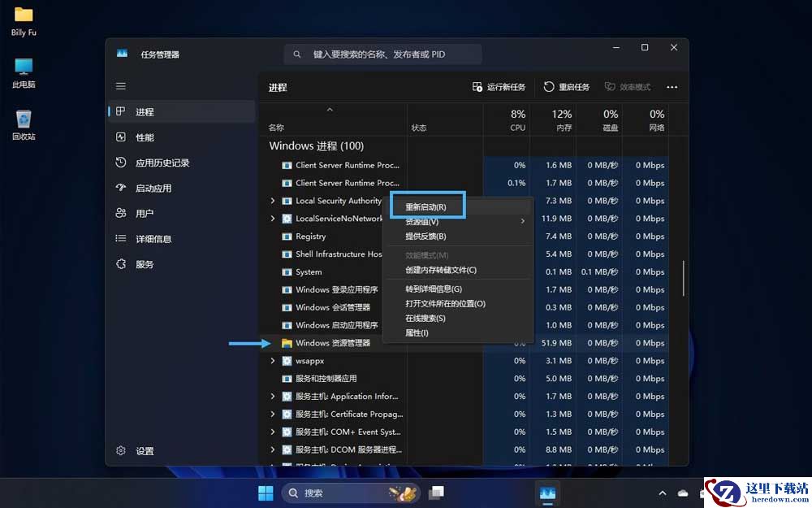
Task: Open the 回收站 recycle bin desktop icon
Action: coord(24,125)
